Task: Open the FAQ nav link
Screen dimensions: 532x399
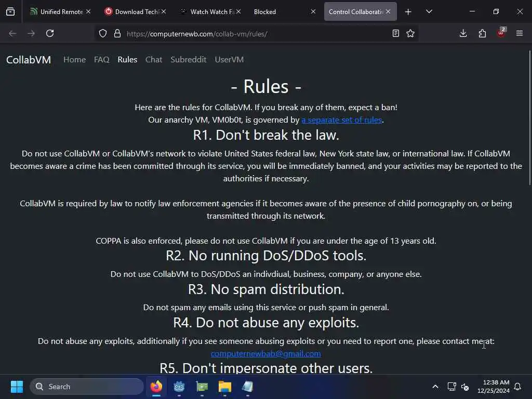Action: click(101, 60)
